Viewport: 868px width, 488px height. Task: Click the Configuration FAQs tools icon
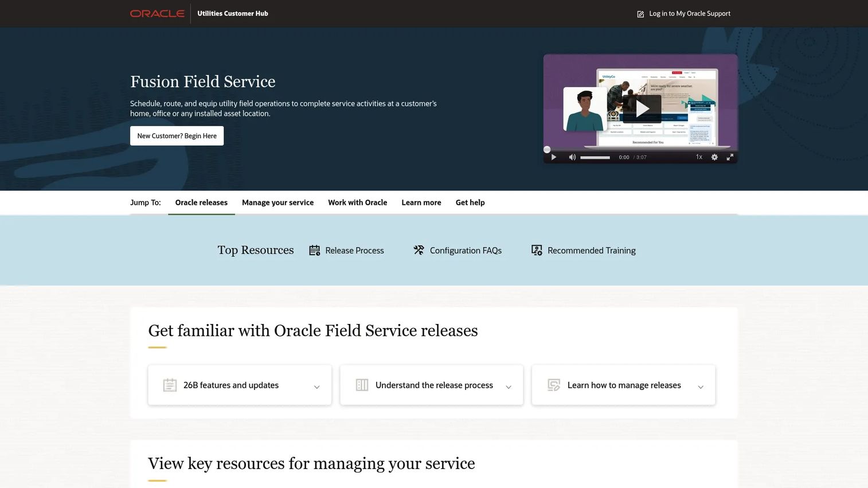coord(419,250)
